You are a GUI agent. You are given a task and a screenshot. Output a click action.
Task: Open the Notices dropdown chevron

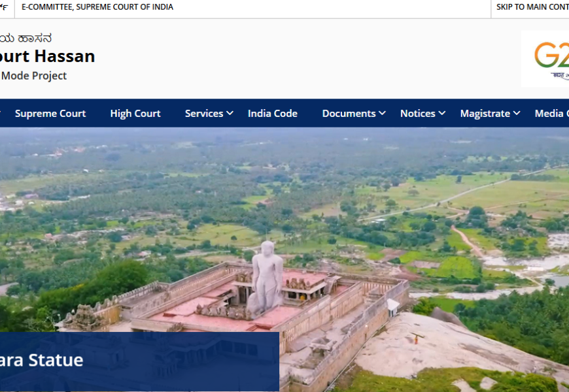[442, 114]
